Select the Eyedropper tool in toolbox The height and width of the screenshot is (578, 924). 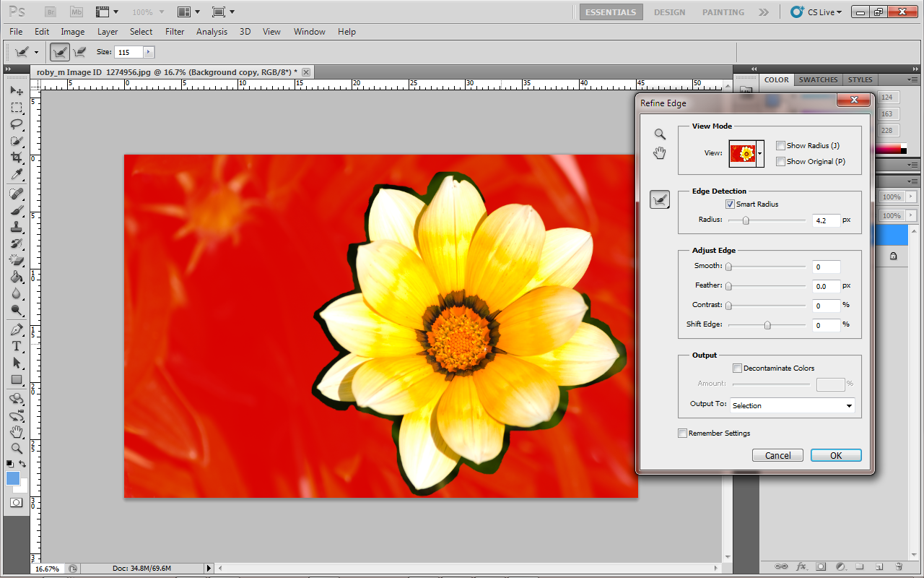[x=17, y=175]
